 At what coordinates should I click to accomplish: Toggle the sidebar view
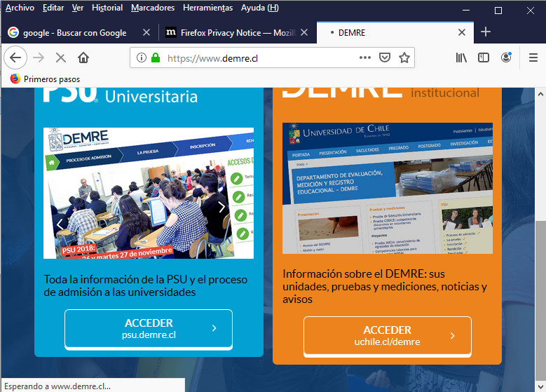click(483, 58)
